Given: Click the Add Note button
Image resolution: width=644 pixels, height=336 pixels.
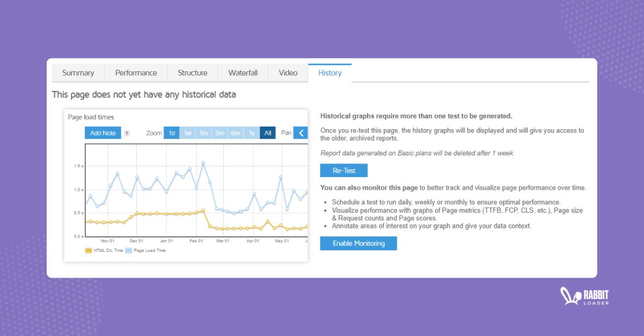Looking at the screenshot, I should [x=103, y=133].
